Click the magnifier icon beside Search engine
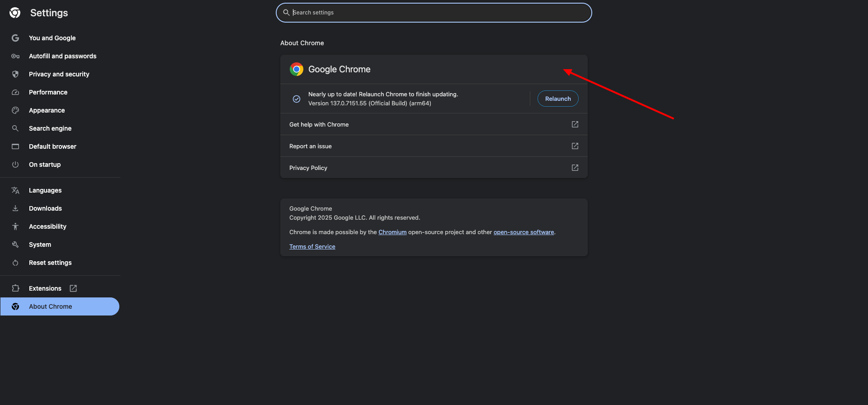 point(15,128)
